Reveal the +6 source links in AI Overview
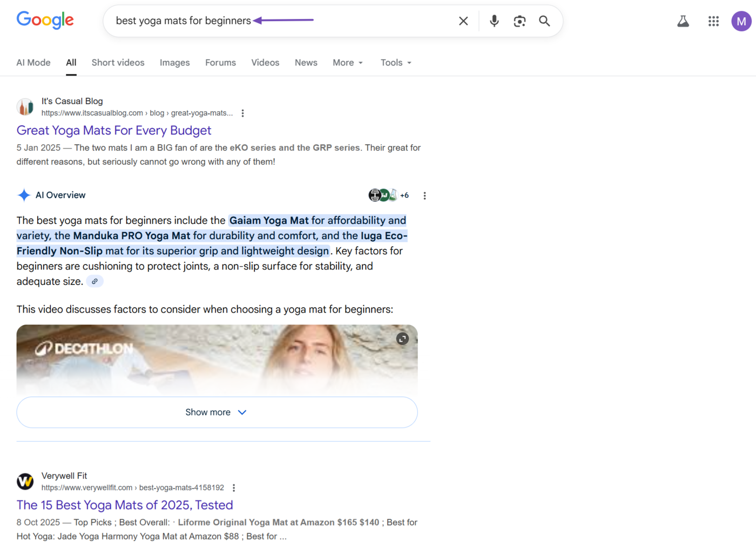Viewport: 756px width, 549px height. point(404,195)
